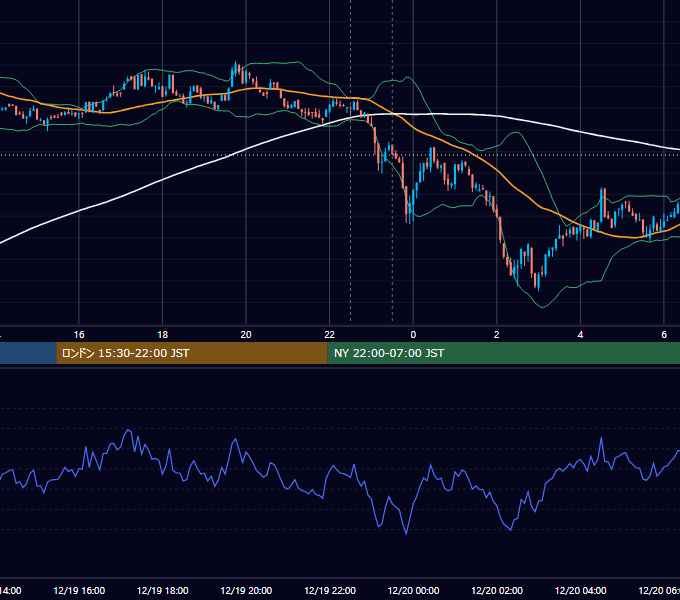Click the 12/19 20:00 time label
The width and height of the screenshot is (680, 600).
[246, 590]
